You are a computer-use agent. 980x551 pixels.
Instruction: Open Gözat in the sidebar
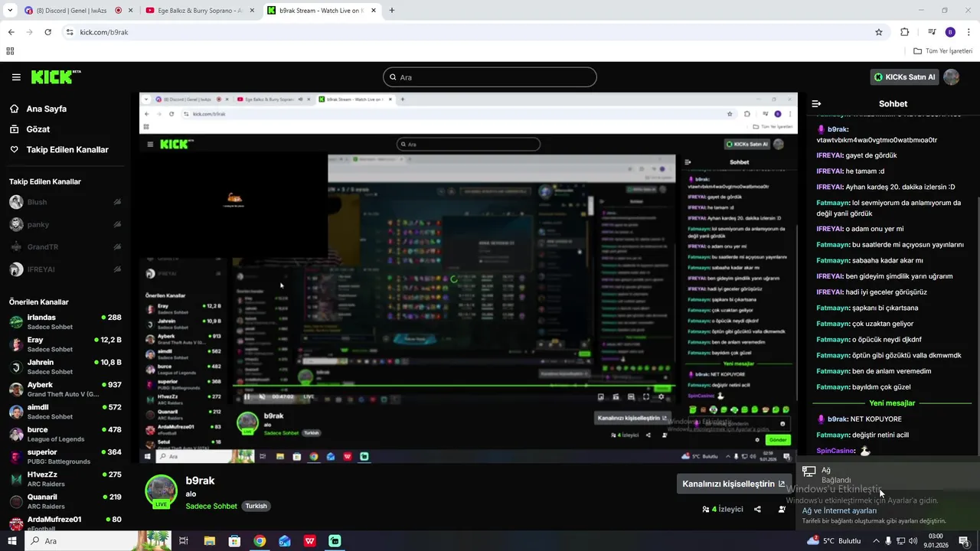[x=38, y=129]
